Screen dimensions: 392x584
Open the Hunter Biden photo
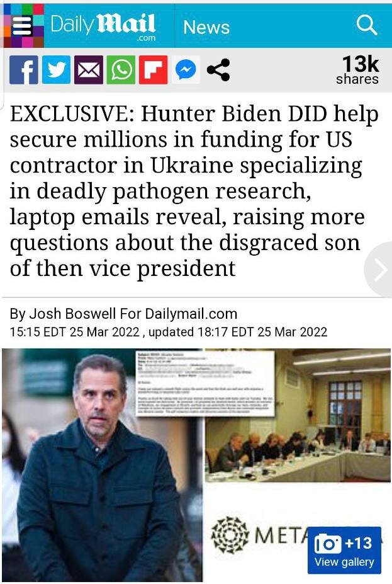[x=103, y=465]
